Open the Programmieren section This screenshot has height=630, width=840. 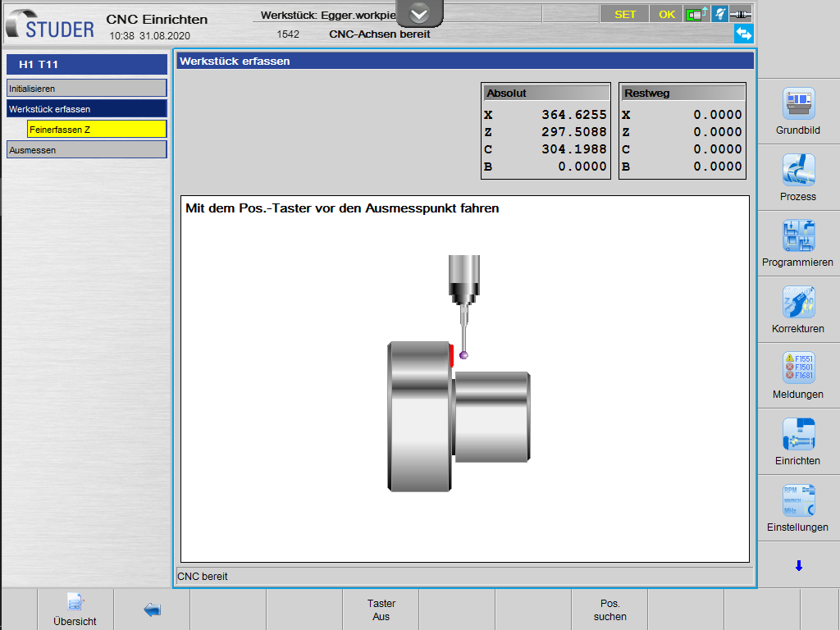[798, 244]
